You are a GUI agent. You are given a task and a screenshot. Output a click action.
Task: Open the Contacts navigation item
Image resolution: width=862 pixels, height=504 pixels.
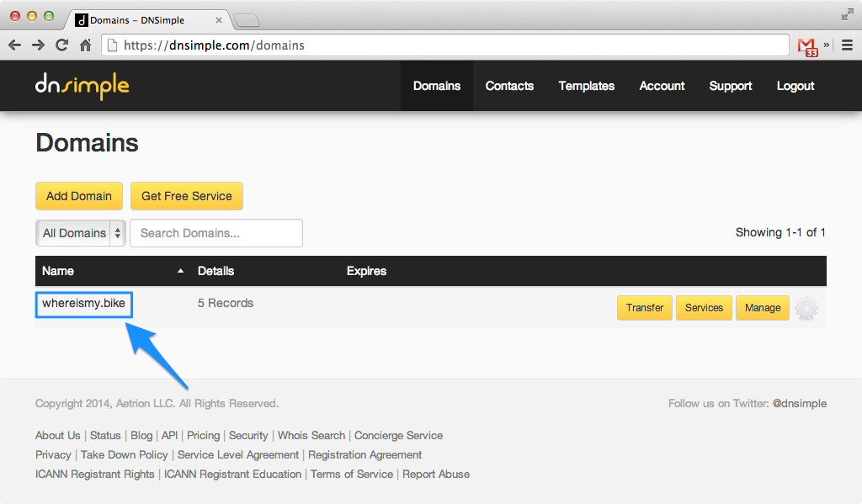(x=509, y=86)
